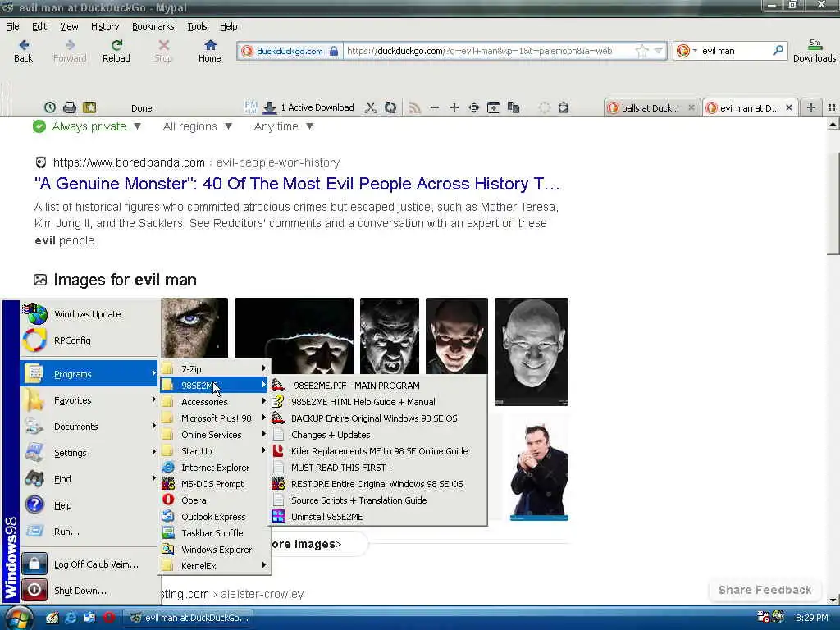Screen dimensions: 840x630
Task: Open the Bookmarks menu
Action: point(153,26)
